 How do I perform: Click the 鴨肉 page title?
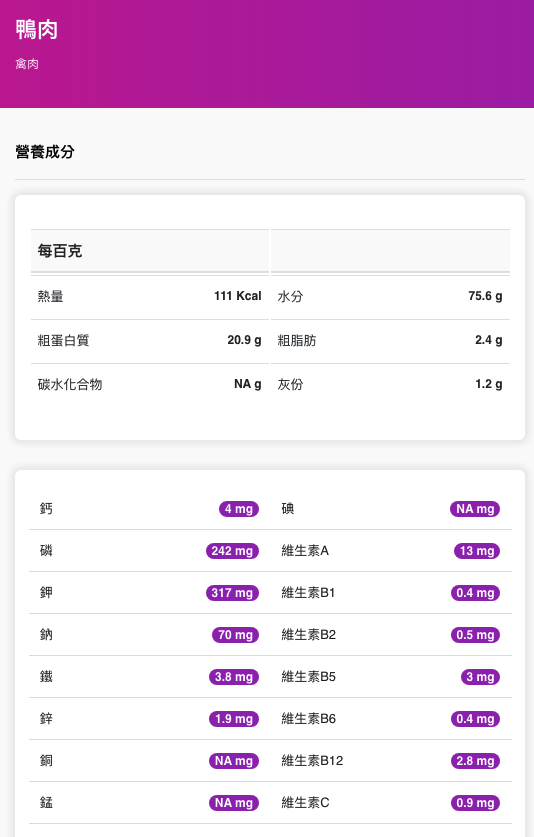(37, 29)
